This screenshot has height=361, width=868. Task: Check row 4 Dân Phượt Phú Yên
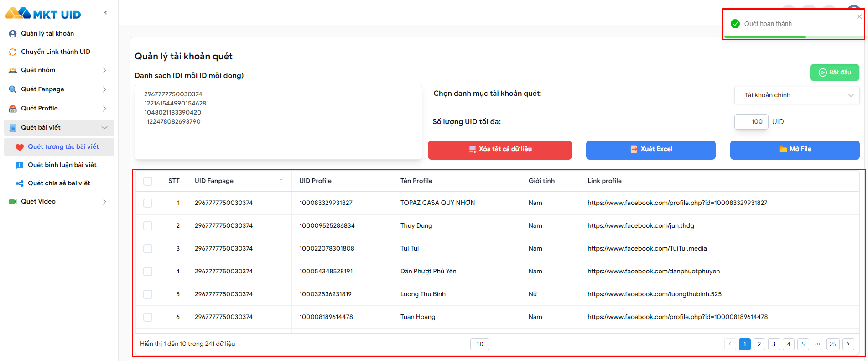148,272
